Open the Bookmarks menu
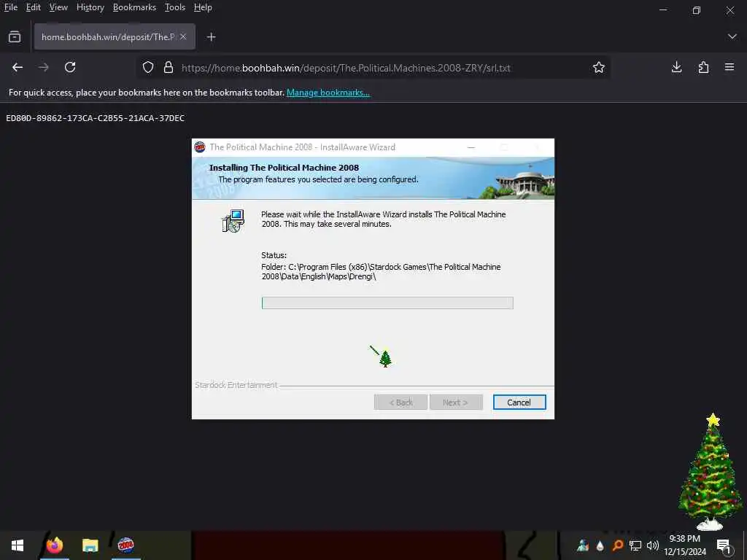This screenshot has width=747, height=560. pos(134,7)
